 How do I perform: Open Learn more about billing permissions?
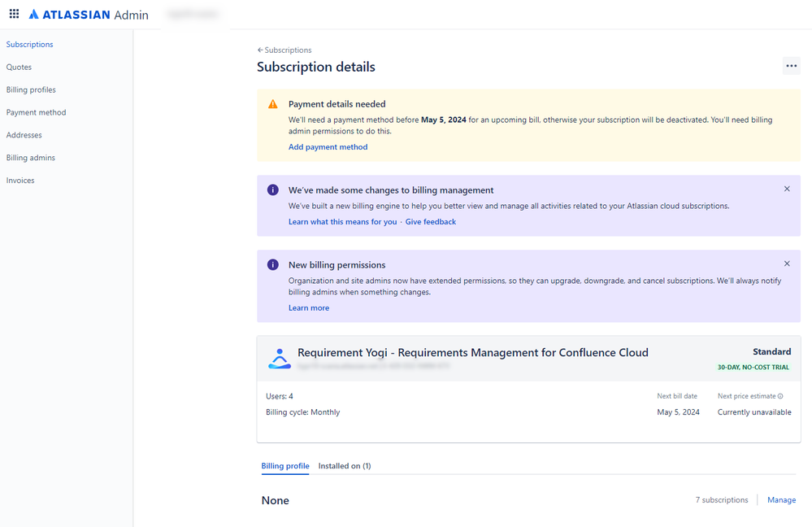pyautogui.click(x=309, y=308)
